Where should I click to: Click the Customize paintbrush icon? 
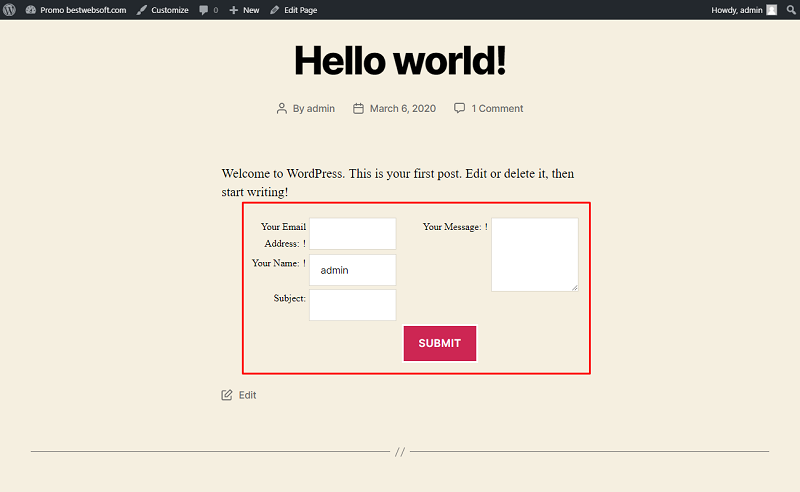142,10
